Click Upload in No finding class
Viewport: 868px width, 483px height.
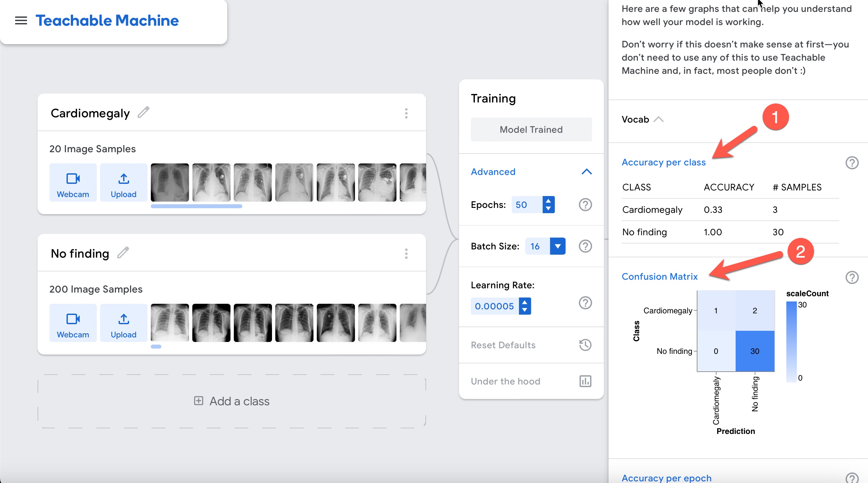tap(123, 323)
